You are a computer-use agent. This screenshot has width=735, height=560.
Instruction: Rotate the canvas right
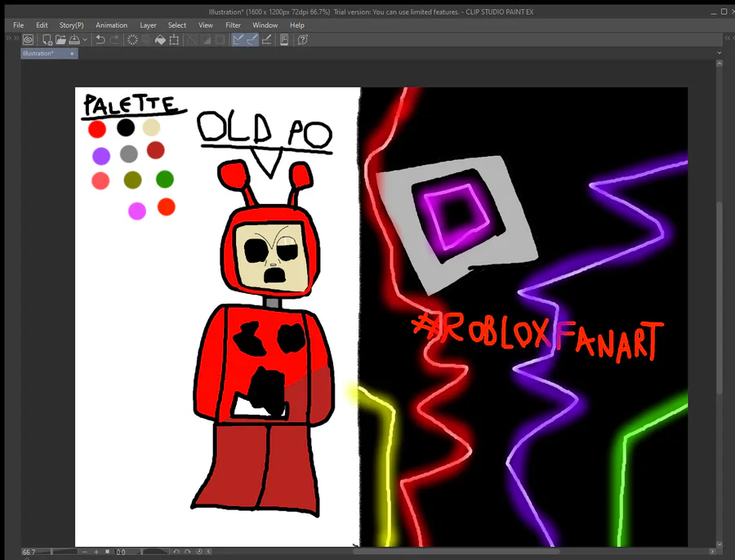(188, 552)
